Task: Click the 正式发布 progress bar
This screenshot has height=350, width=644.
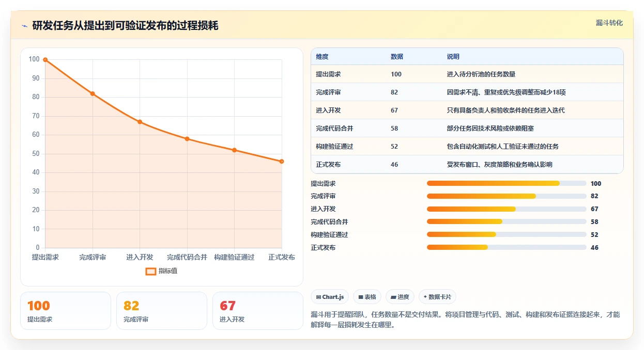Action: [507, 248]
